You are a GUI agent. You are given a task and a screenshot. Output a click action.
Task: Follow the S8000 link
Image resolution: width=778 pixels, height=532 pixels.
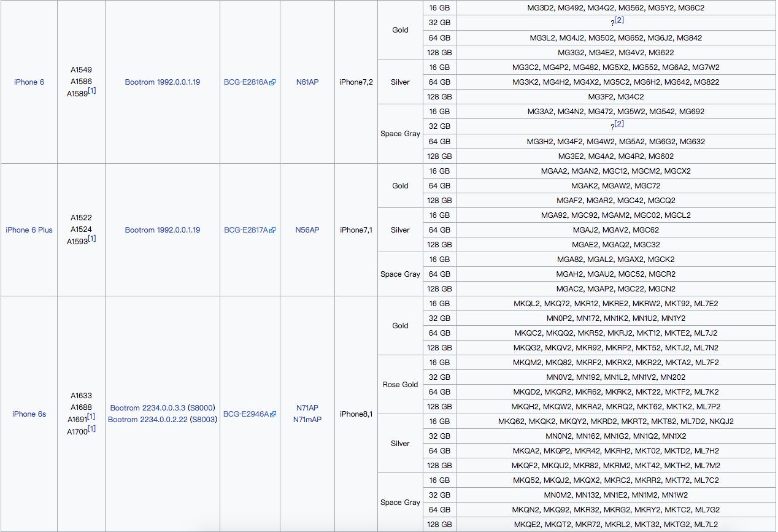pos(201,408)
